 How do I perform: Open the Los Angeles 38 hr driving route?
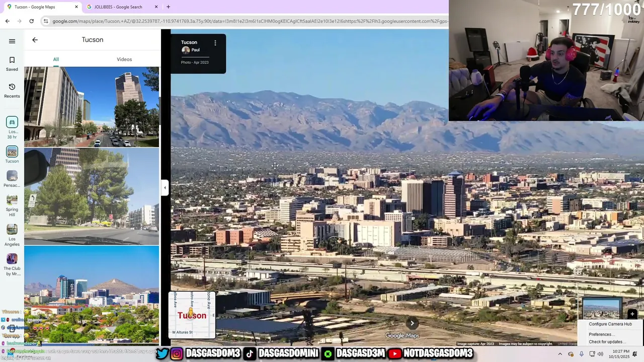12,128
